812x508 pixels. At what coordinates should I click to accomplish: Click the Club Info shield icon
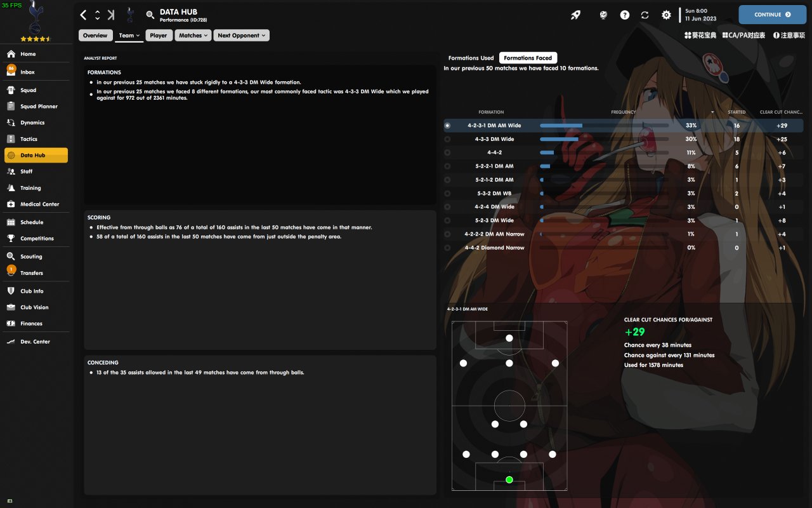(x=11, y=291)
